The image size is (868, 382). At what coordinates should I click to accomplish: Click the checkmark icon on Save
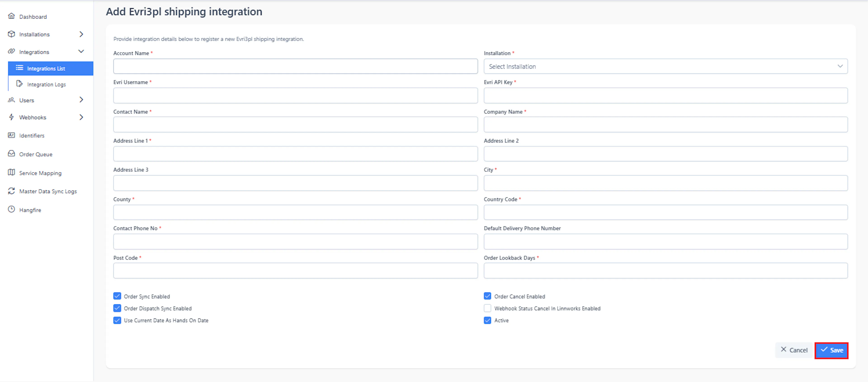click(x=824, y=350)
